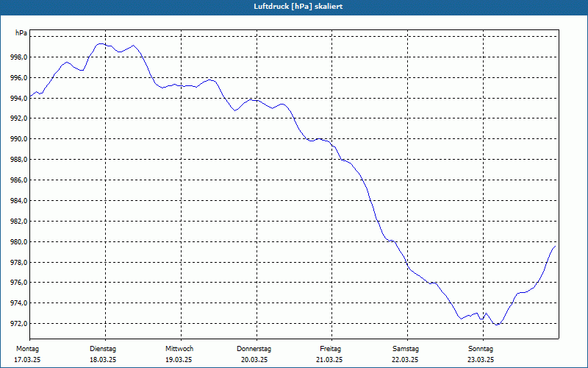Click the "Freitag" day label
This screenshot has width=588, height=368.
(330, 349)
